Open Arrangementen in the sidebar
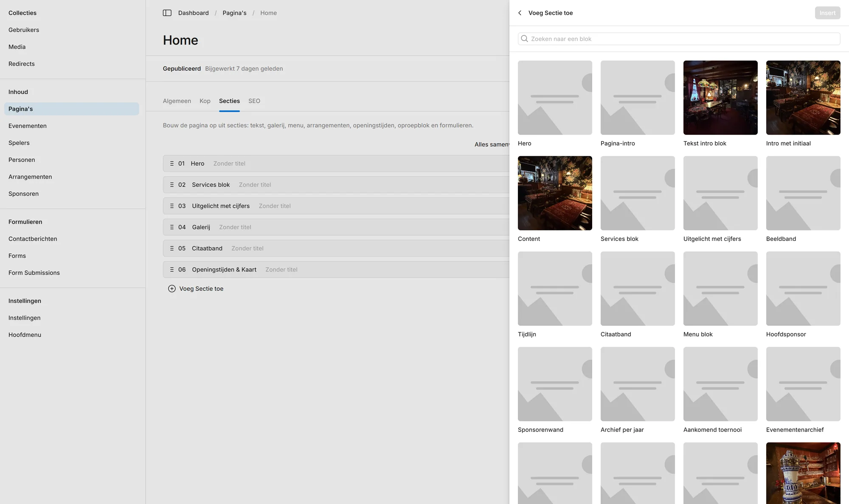849x504 pixels. click(x=30, y=176)
